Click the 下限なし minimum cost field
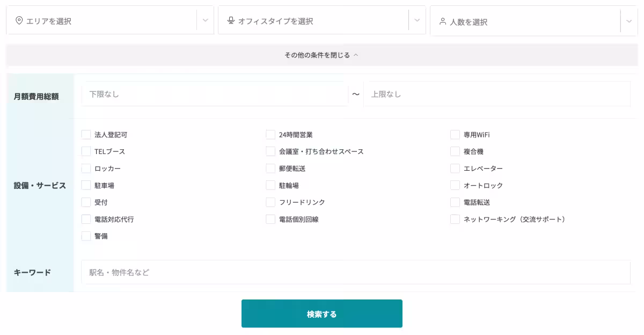This screenshot has height=335, width=644. (x=215, y=93)
